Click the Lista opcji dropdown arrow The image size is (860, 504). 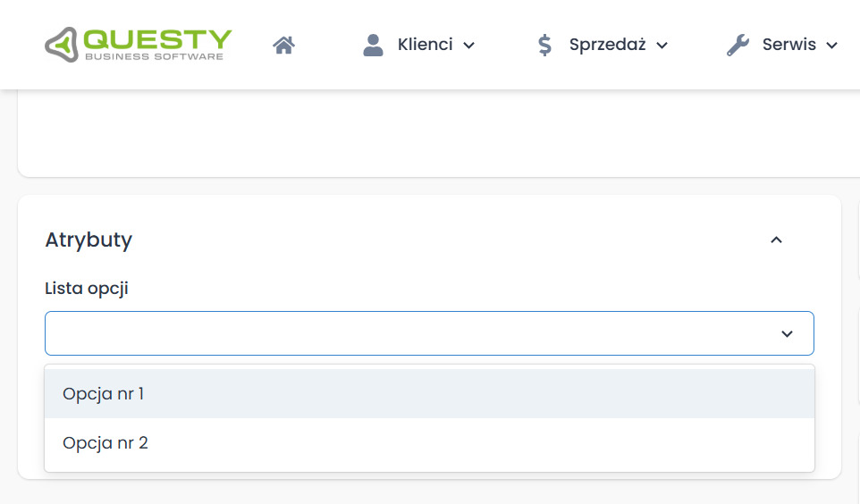(787, 333)
